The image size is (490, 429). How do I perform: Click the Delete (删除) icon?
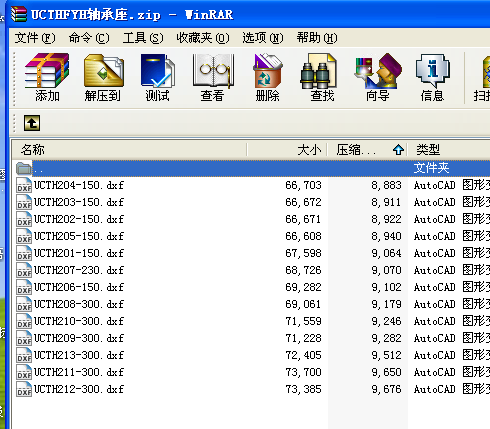point(267,77)
